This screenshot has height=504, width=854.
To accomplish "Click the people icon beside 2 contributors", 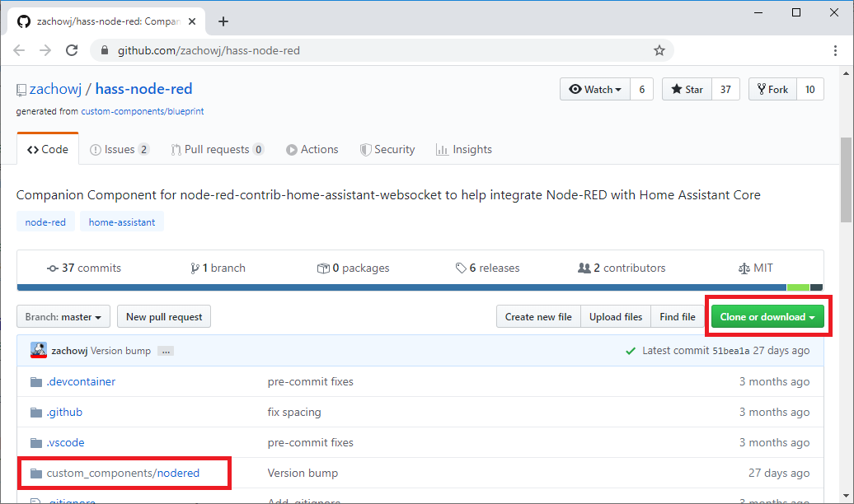I will click(x=584, y=268).
